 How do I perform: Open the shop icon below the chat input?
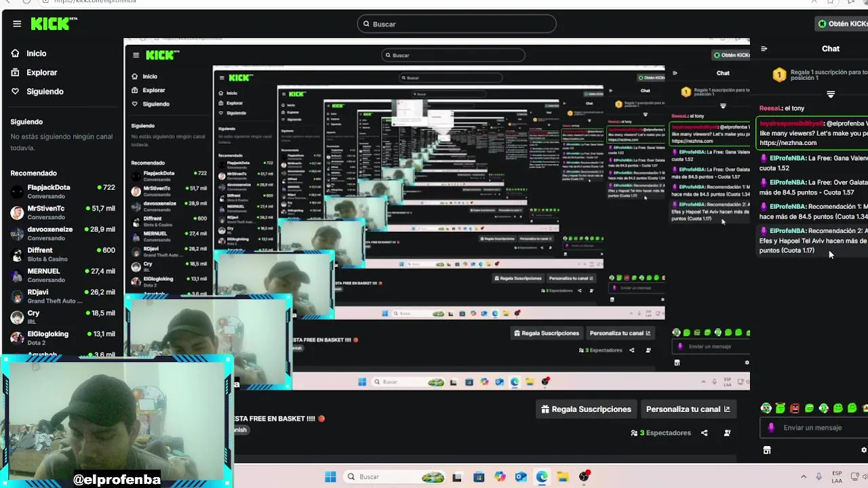coord(767,450)
